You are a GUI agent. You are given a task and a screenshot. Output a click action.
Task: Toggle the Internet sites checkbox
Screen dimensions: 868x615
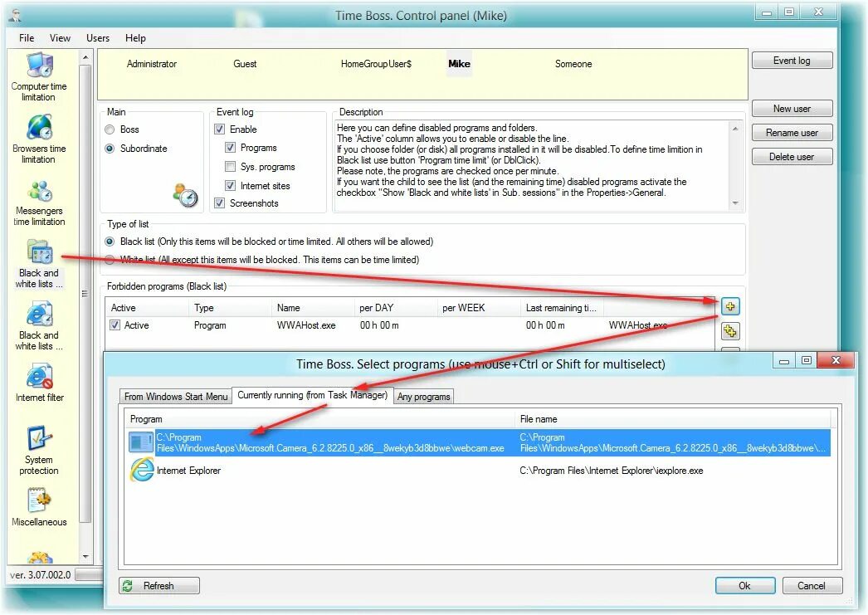point(231,185)
